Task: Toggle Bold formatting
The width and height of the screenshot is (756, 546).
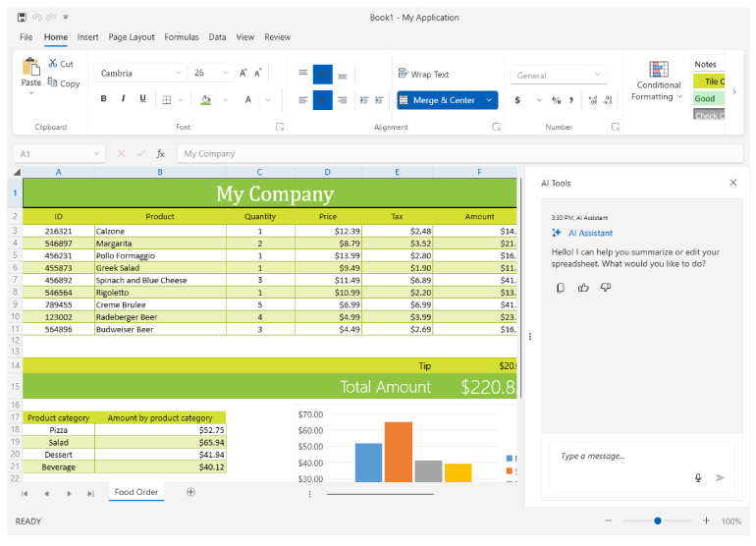Action: coord(103,99)
